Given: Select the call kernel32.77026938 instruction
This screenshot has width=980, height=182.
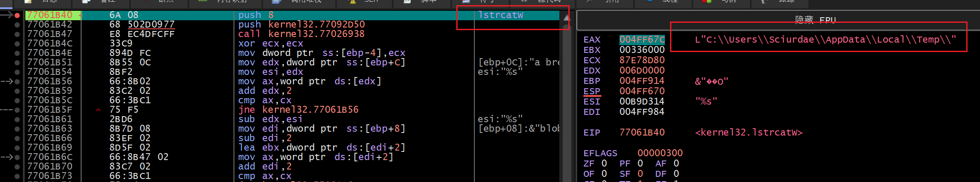Looking at the screenshot, I should coord(301,34).
